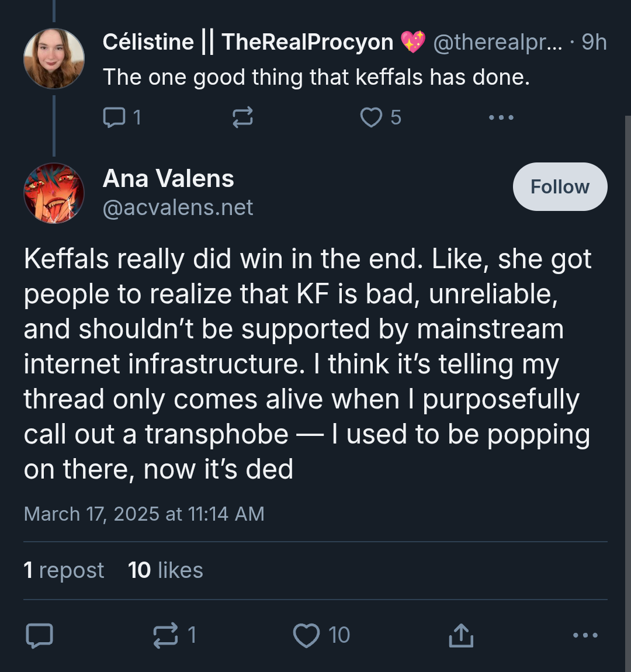
Task: Open the Ana Valens display name
Action: 168,179
